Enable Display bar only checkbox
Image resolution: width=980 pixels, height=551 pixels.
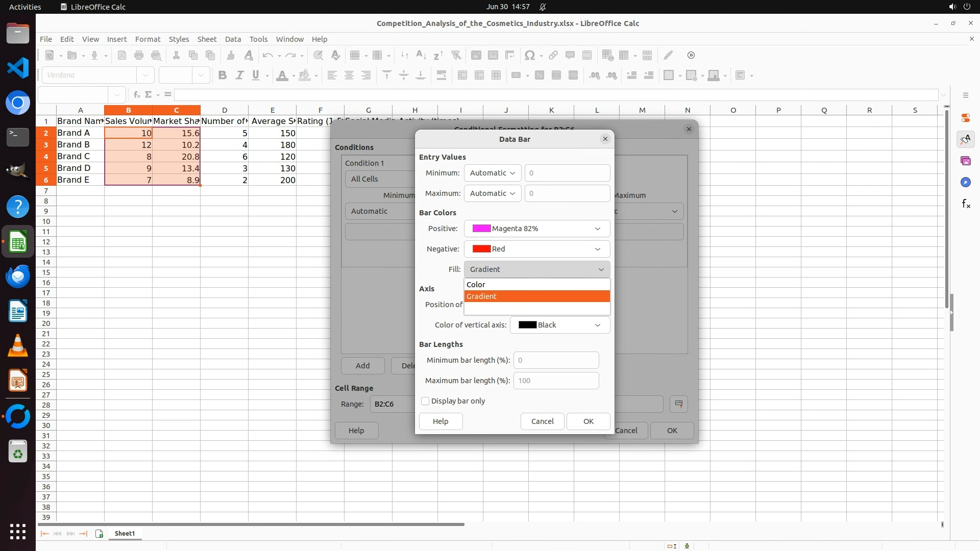point(425,402)
